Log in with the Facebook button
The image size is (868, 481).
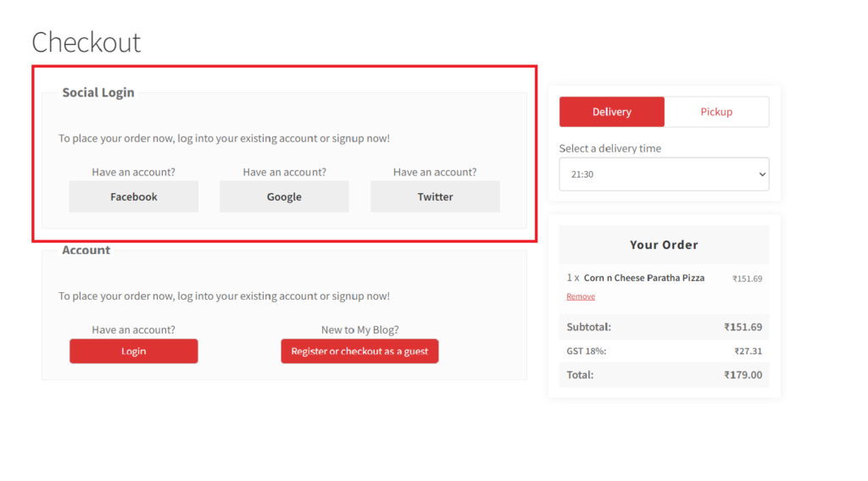134,196
